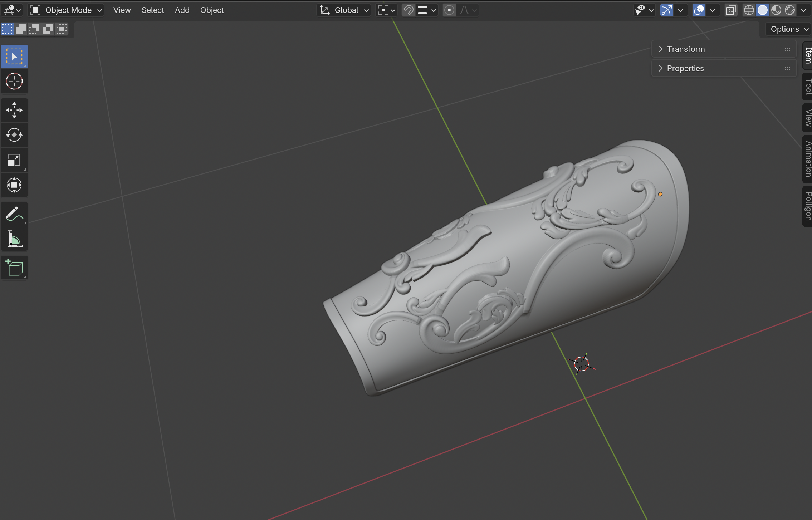Select the Cursor tool
Screen dimensions: 812x520
click(x=14, y=82)
